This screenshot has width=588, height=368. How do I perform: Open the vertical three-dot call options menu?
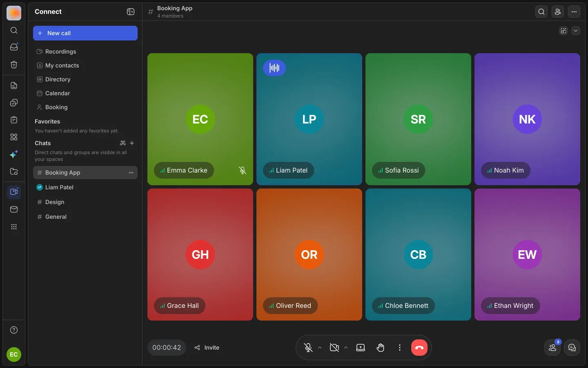click(400, 348)
